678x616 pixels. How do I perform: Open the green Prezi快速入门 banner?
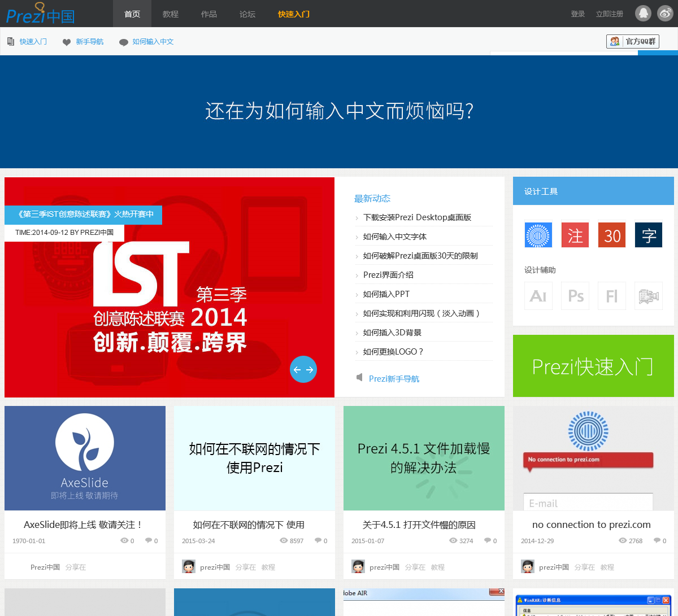[x=593, y=366]
